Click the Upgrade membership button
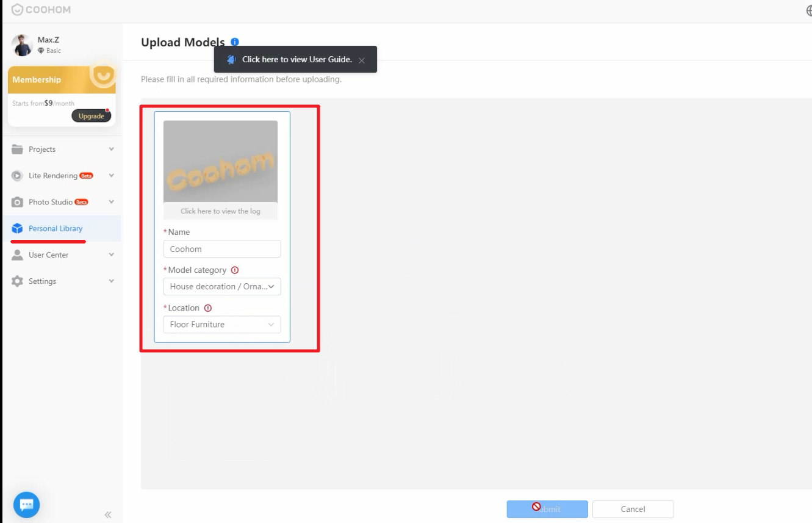 click(x=92, y=116)
